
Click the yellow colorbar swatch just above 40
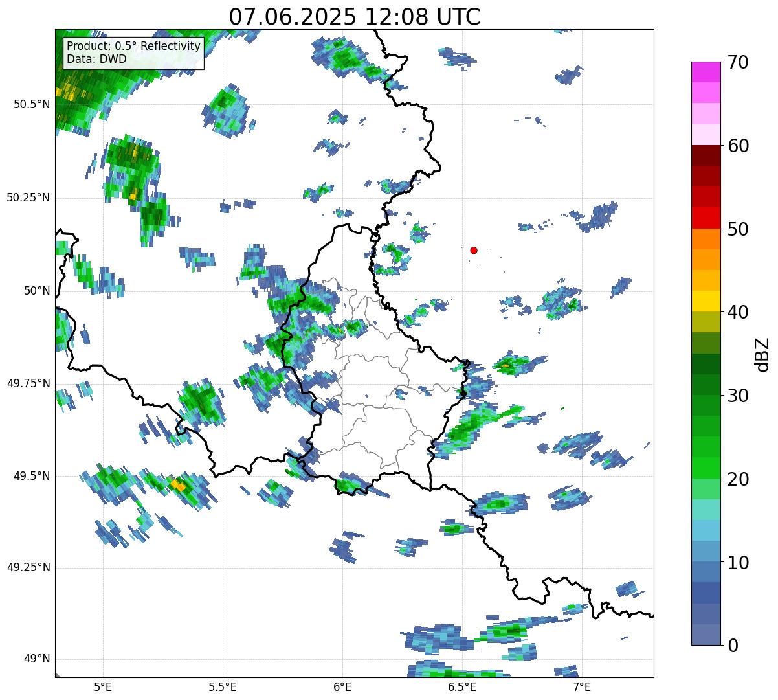pyautogui.click(x=705, y=301)
